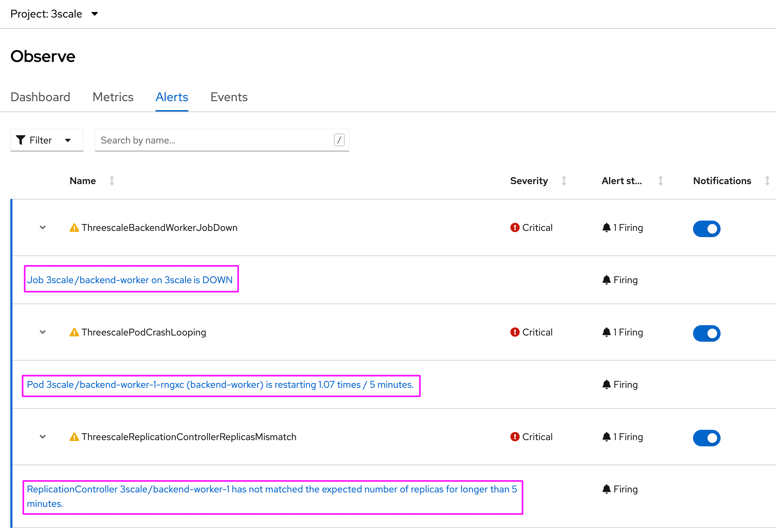Click the Notifications column sort icon

tap(767, 181)
